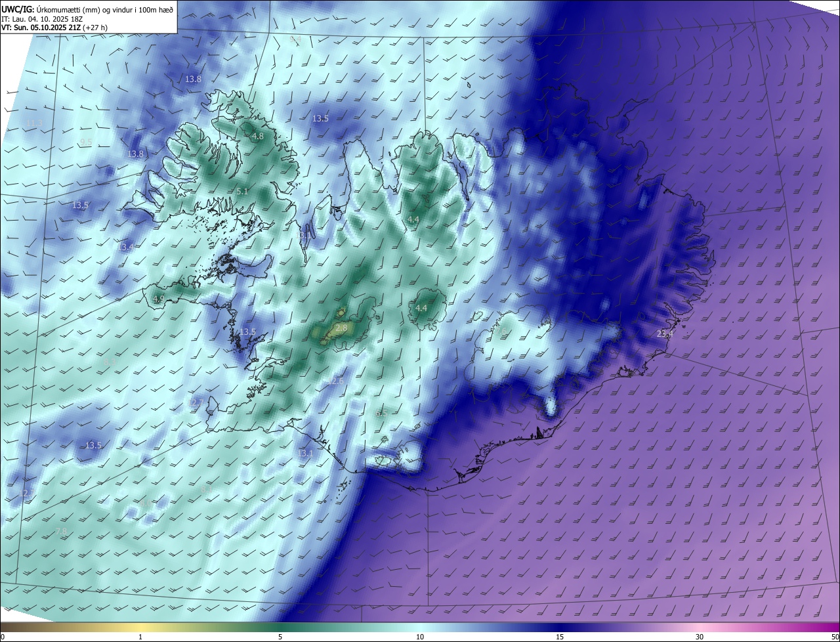Click the 4.8 value label on the map
Viewport: 840px width, 642px height.
pyautogui.click(x=258, y=137)
